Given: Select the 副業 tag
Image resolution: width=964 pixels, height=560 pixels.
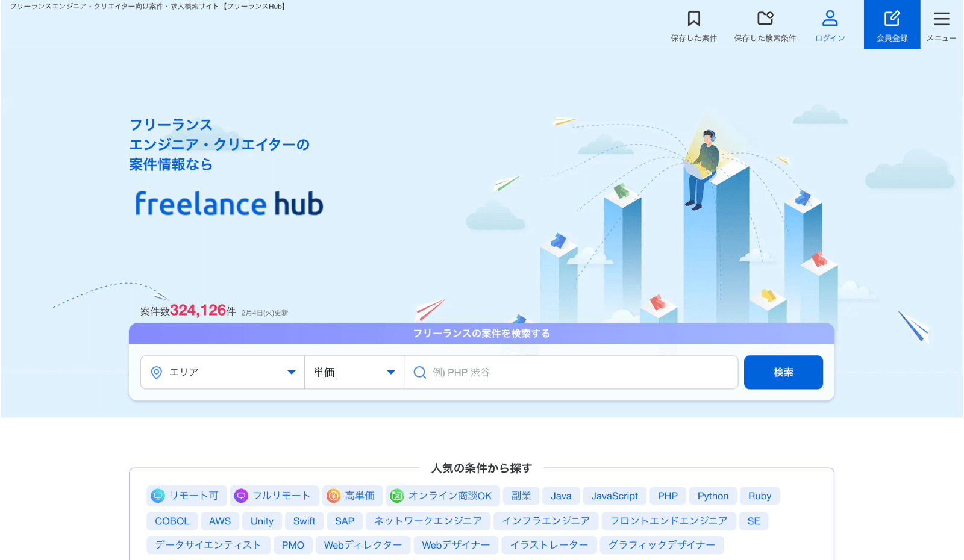Looking at the screenshot, I should [521, 496].
